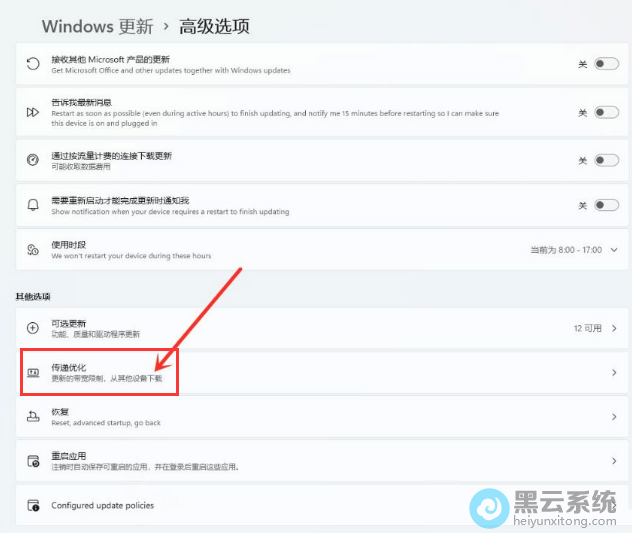Screen dimensions: 632x533
Task: Click the sync icon beside 接收其他 Microsoft 产品的更新
Action: pyautogui.click(x=33, y=64)
